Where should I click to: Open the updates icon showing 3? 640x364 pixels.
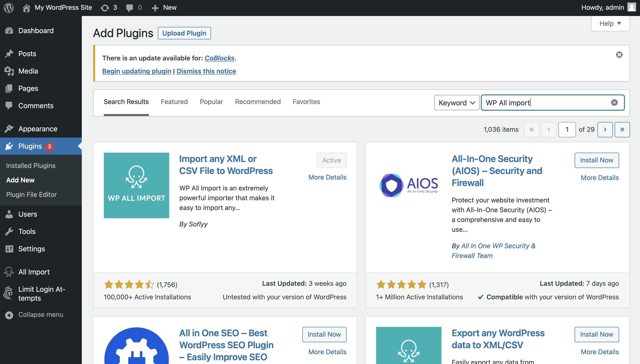point(109,8)
